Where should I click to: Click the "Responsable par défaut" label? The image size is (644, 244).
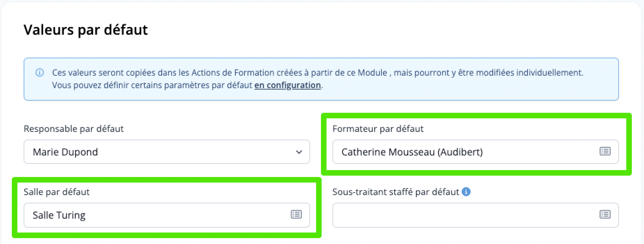point(74,129)
